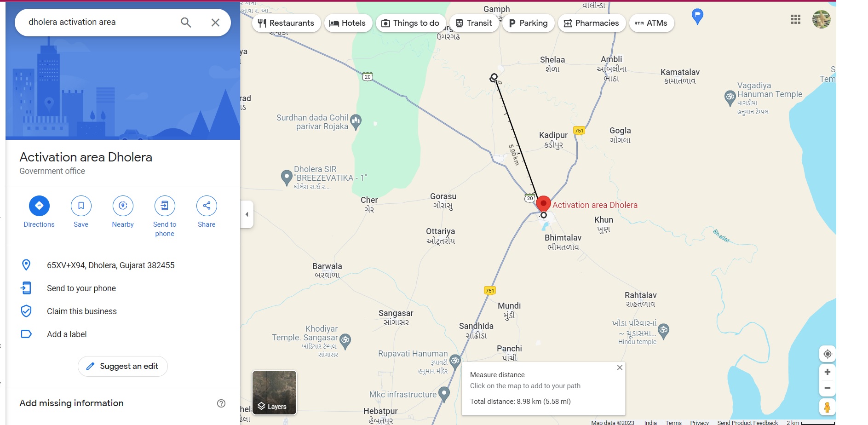Image resolution: width=868 pixels, height=425 pixels.
Task: Open Google apps grid icon
Action: click(x=796, y=19)
